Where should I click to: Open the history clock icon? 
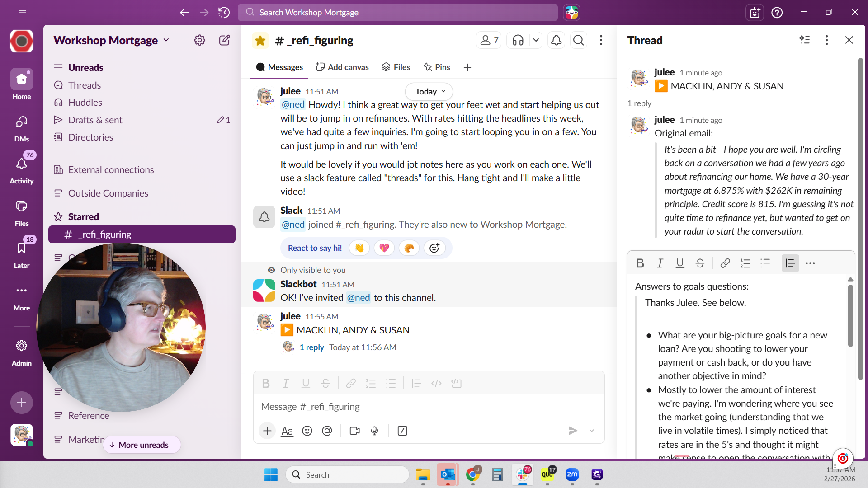(x=224, y=13)
